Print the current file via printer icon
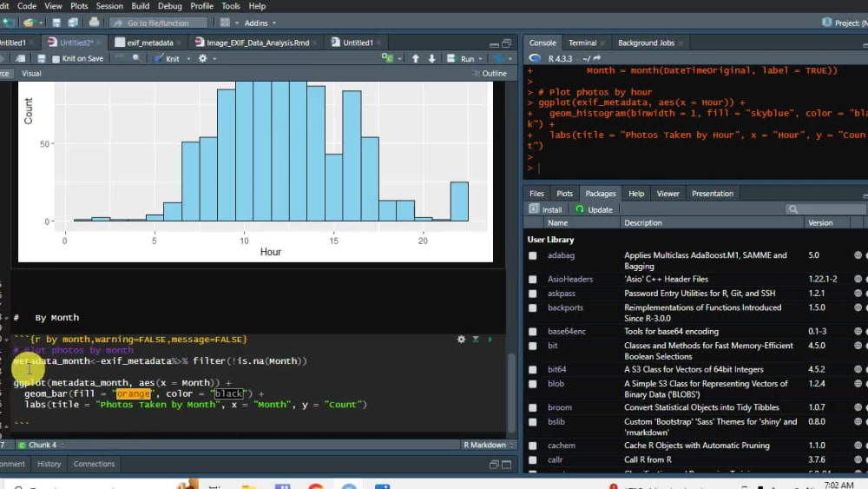The image size is (868, 489). [94, 23]
